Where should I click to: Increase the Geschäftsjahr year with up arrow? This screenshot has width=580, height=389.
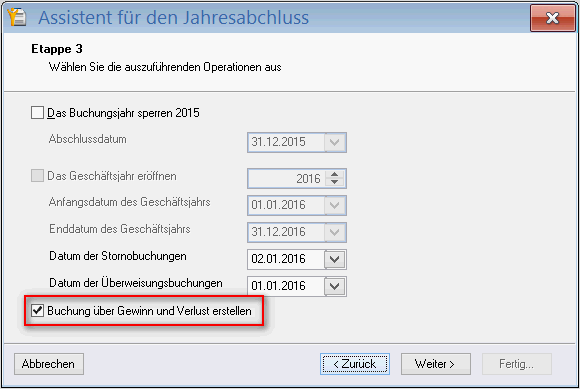tap(334, 175)
